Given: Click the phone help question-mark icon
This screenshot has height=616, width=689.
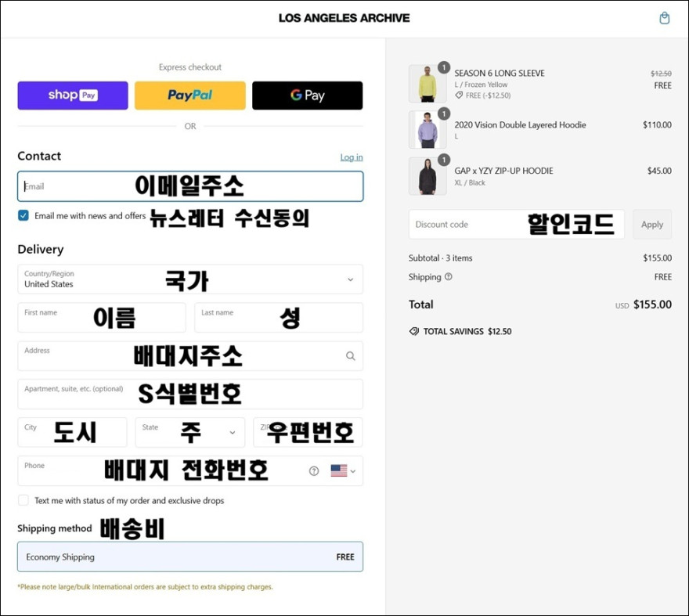Looking at the screenshot, I should [314, 471].
